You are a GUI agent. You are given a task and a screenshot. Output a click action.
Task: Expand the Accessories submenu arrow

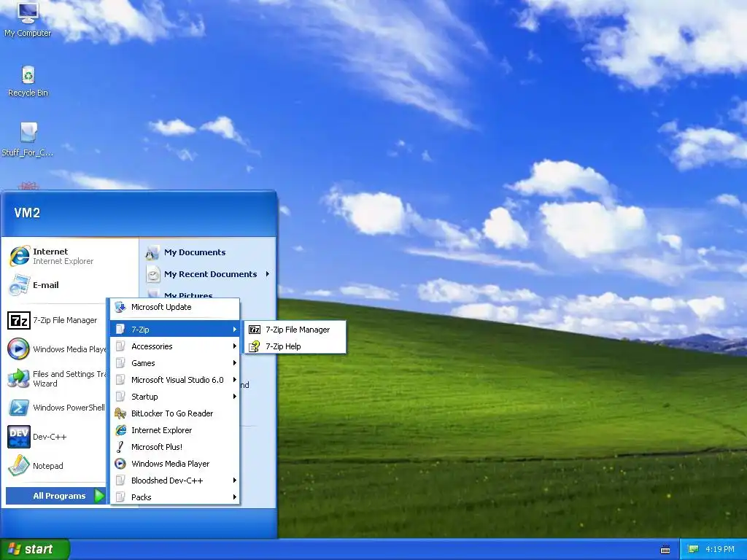coord(234,346)
